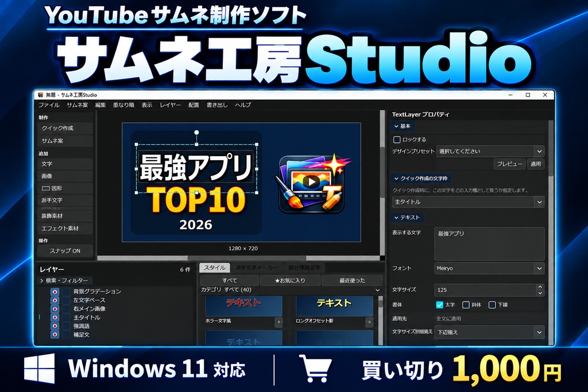
Task: Filter styles by ★お気に入り
Action: pos(290,280)
